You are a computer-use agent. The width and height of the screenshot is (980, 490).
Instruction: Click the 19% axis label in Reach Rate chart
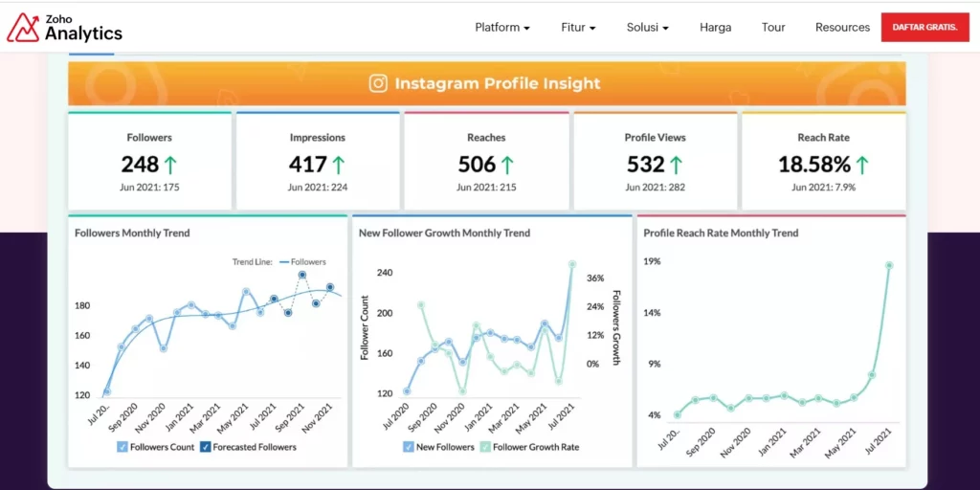point(652,261)
